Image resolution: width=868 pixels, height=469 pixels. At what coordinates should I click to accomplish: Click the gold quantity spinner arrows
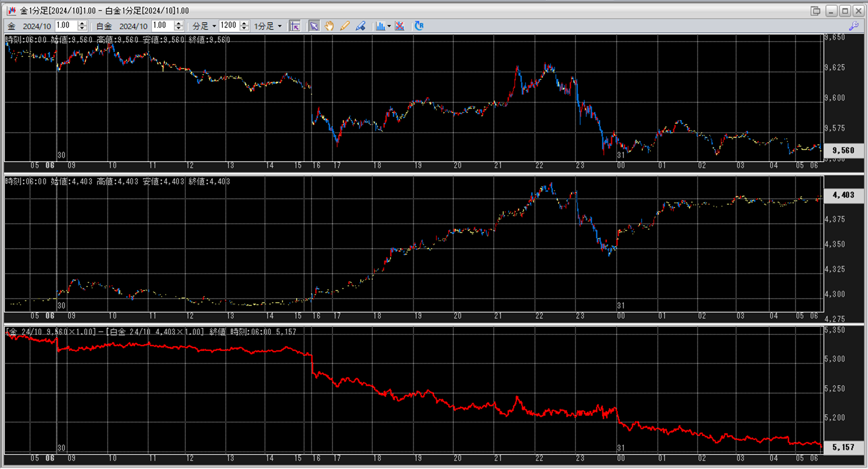(x=82, y=25)
